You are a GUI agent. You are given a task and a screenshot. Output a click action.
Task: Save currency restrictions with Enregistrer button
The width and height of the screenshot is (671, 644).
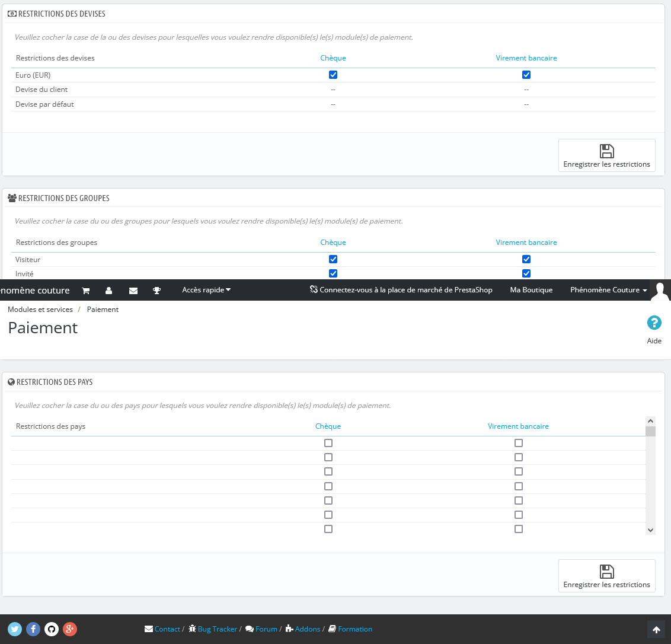(606, 155)
